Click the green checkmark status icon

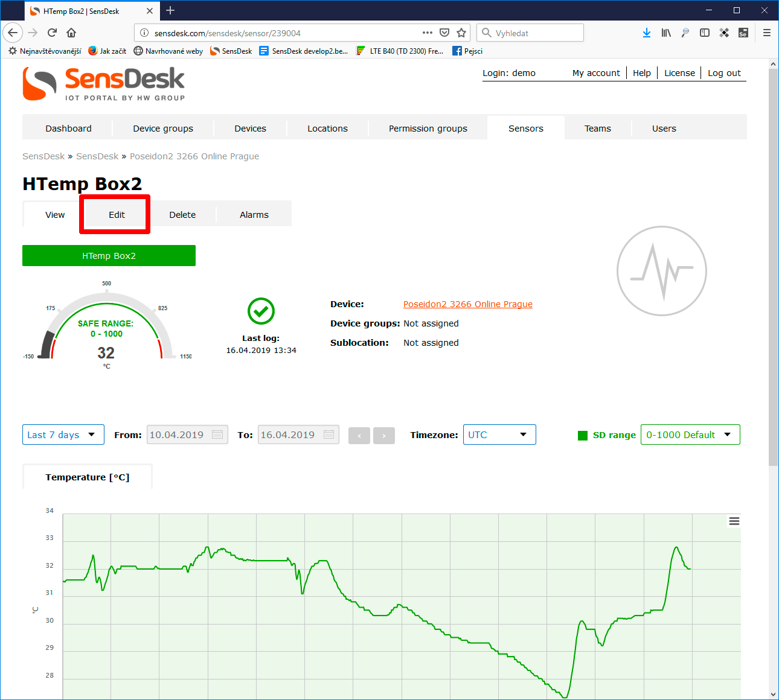[x=261, y=311]
